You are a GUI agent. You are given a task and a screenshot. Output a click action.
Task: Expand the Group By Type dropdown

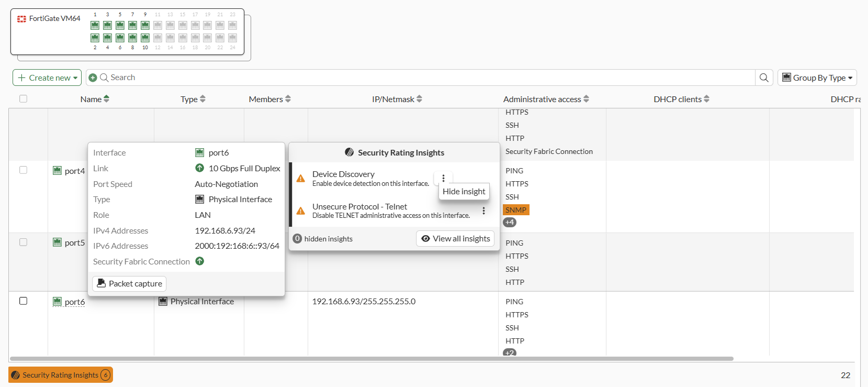(x=817, y=78)
